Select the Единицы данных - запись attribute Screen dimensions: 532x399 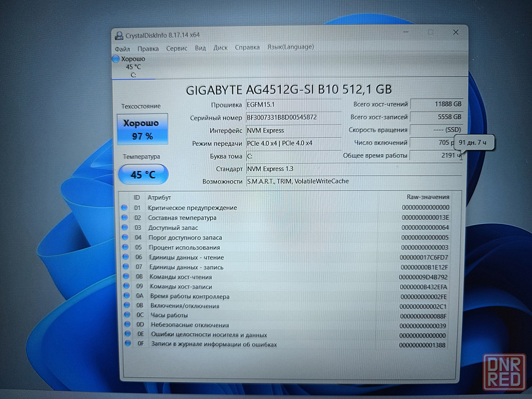[187, 267]
